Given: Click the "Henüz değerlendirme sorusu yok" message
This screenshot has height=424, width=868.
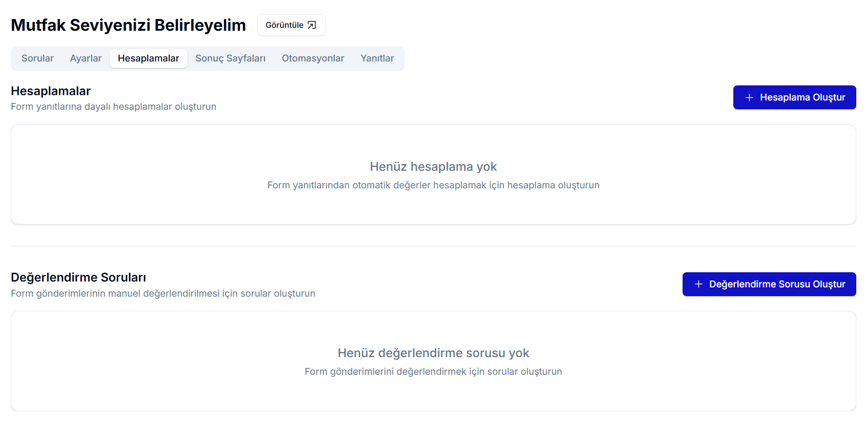Looking at the screenshot, I should click(x=433, y=353).
